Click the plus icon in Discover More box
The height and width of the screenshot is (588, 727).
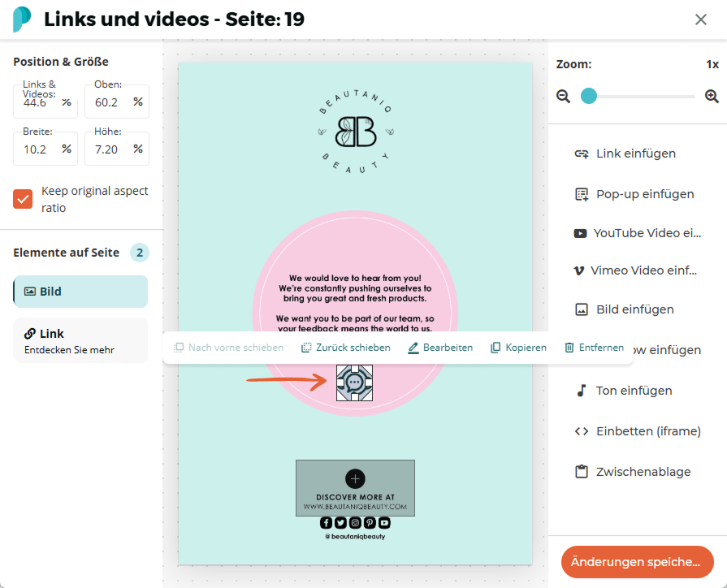click(x=355, y=478)
